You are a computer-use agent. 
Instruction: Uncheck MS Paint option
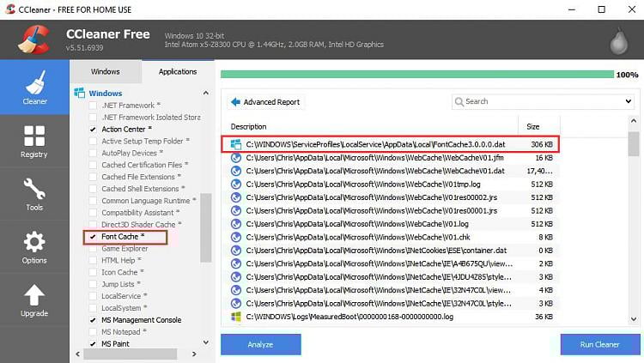click(93, 344)
